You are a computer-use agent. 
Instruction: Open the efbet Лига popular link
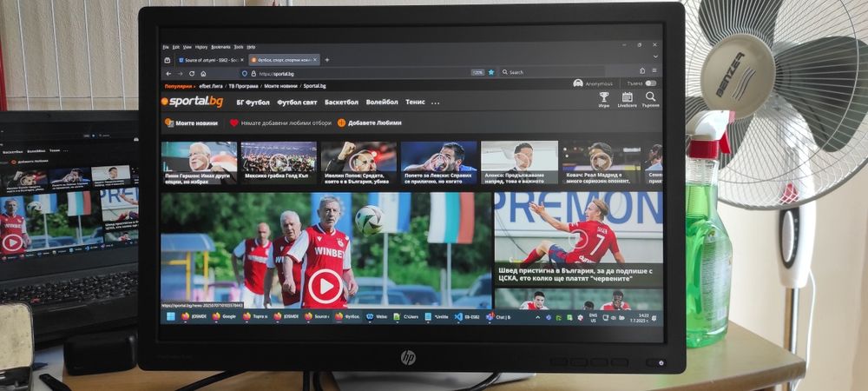click(x=211, y=86)
